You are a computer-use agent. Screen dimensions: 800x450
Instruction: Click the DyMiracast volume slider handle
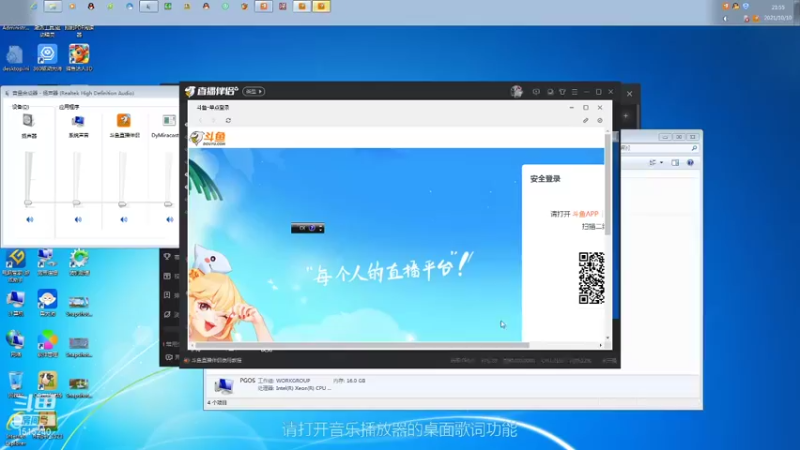point(168,204)
